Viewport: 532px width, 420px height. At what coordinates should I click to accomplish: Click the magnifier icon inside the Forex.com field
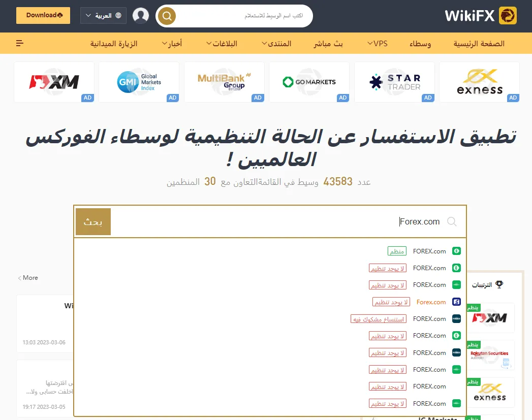(452, 221)
